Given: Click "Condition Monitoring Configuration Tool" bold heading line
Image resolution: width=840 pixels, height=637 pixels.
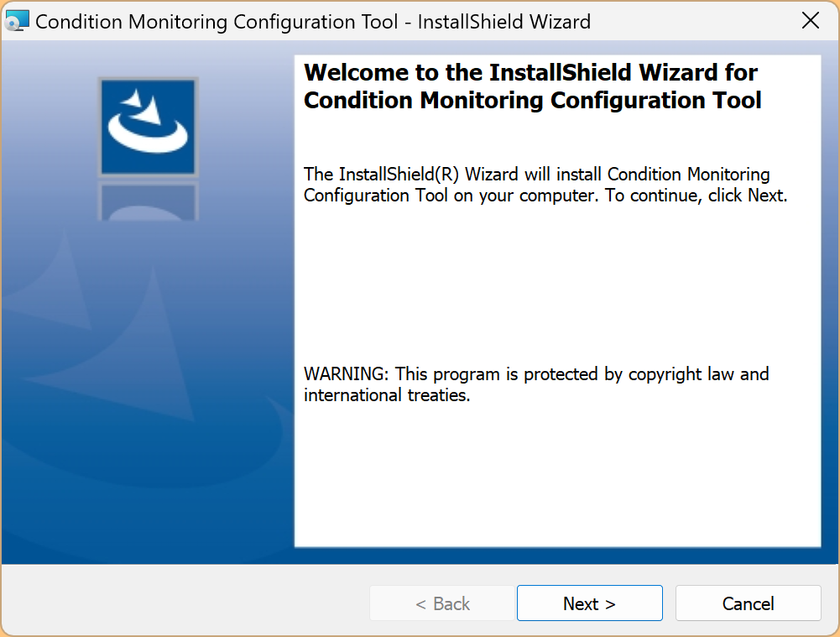Looking at the screenshot, I should pyautogui.click(x=532, y=101).
